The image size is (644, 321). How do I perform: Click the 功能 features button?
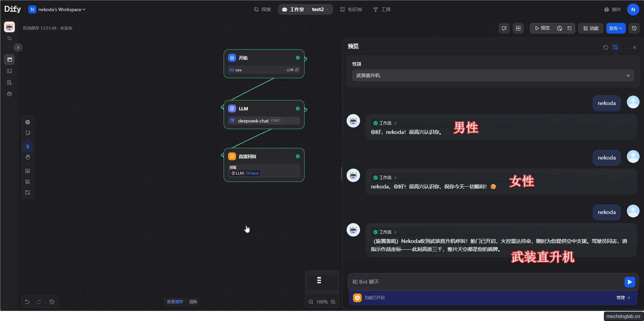[x=591, y=28]
